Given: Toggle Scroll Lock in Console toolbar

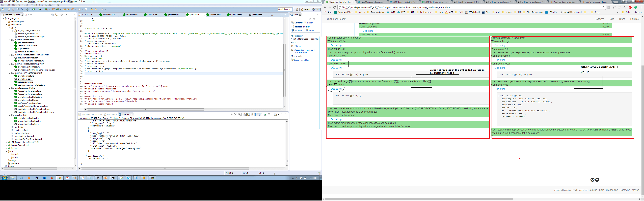Looking at the screenshot, I should [x=248, y=115].
